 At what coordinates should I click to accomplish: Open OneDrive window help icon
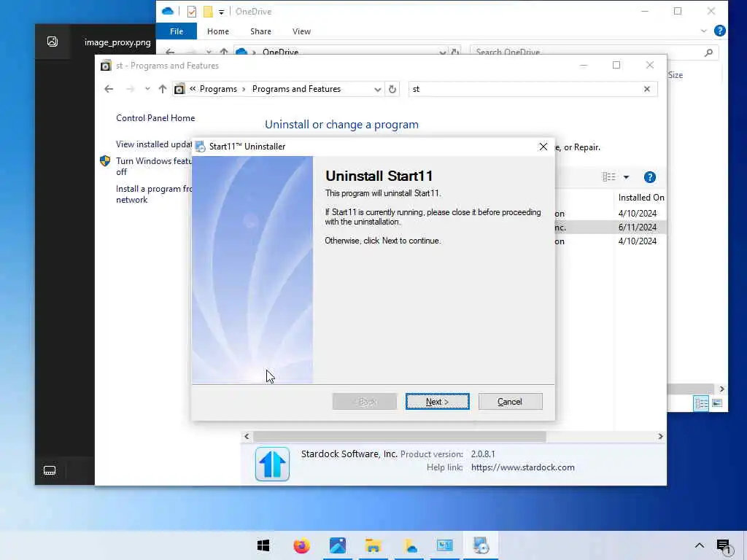[x=720, y=31]
